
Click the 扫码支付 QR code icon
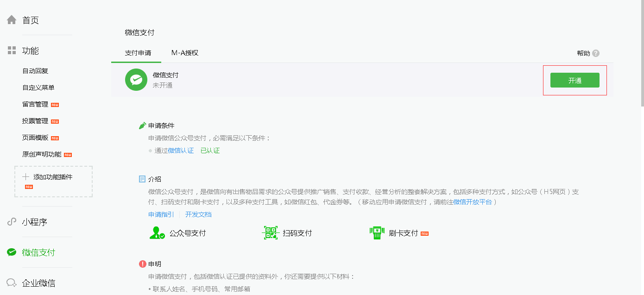270,233
